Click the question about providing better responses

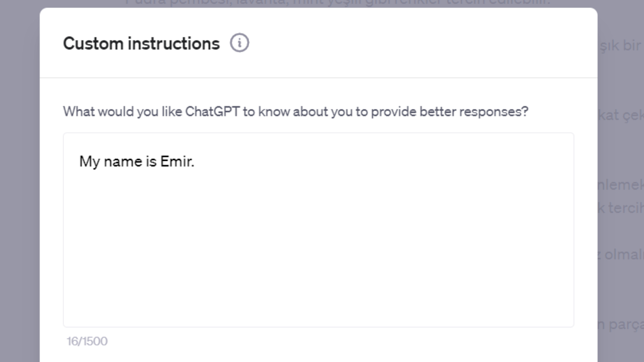click(x=295, y=111)
